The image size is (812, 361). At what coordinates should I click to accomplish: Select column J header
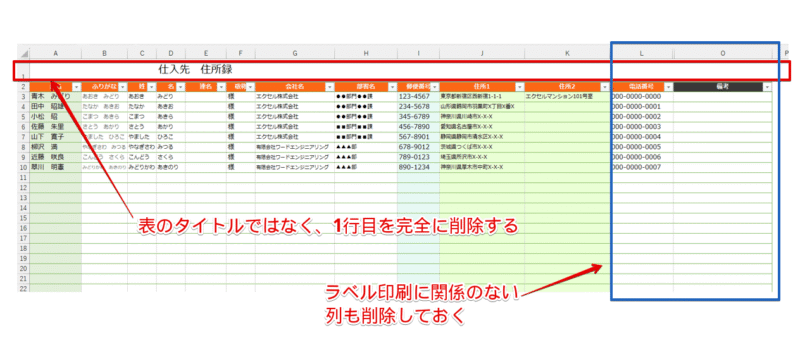[x=482, y=53]
